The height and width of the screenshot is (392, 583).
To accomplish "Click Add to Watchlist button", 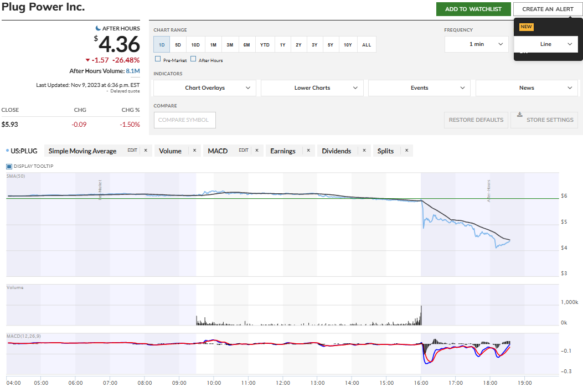I will tap(473, 9).
